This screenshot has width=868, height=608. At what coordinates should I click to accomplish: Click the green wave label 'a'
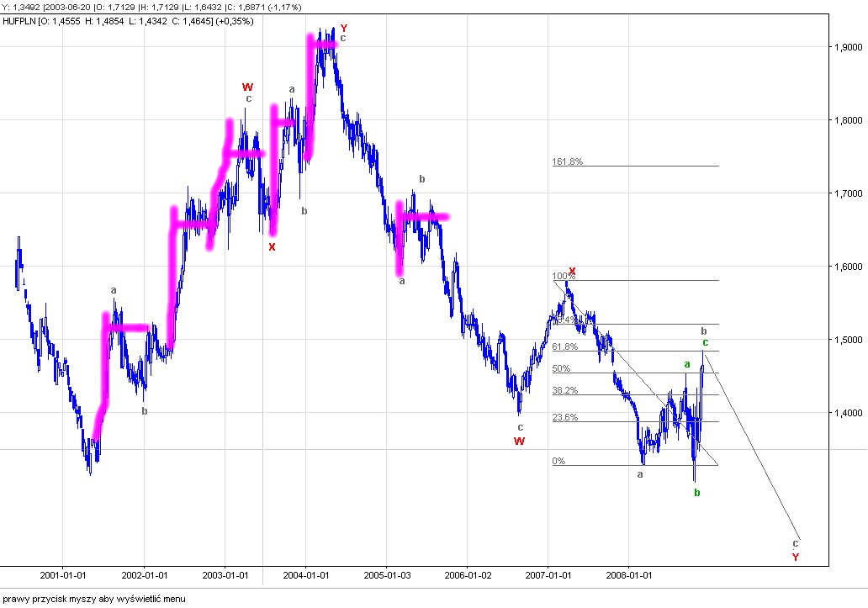coord(687,364)
